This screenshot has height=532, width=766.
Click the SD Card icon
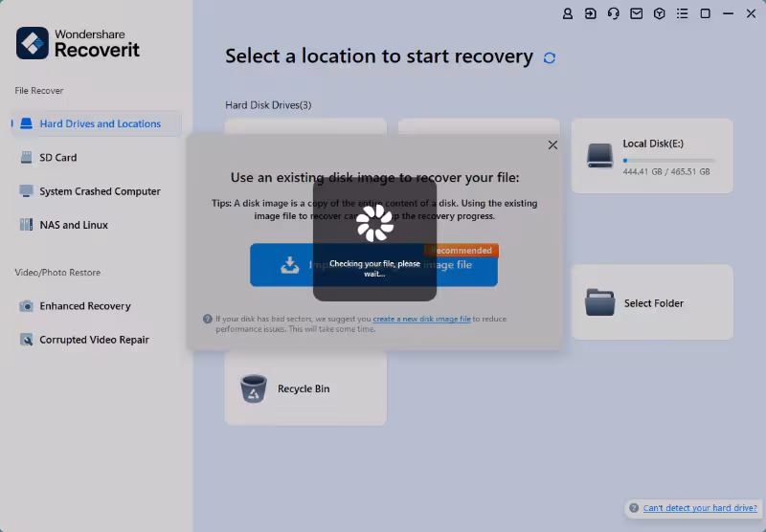point(27,157)
